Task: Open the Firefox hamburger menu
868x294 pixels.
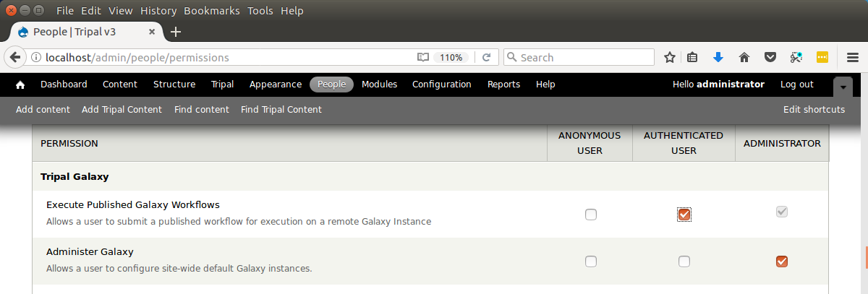Action: (853, 57)
